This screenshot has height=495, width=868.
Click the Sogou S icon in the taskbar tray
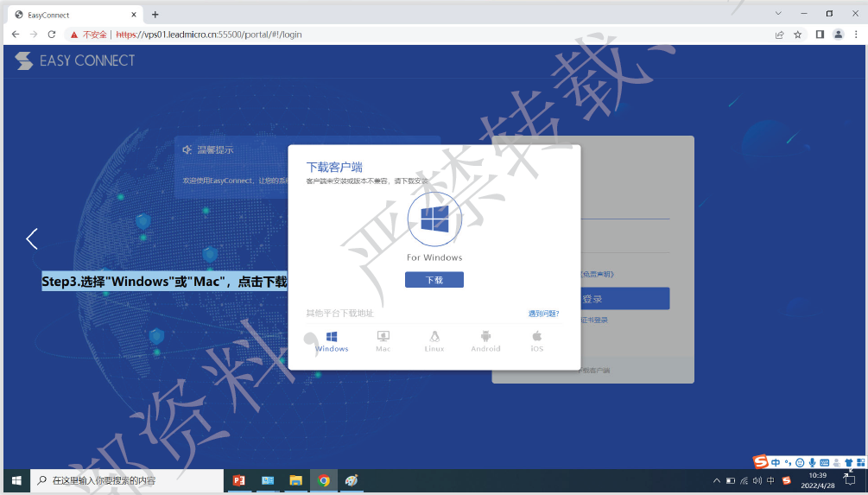[x=787, y=480]
